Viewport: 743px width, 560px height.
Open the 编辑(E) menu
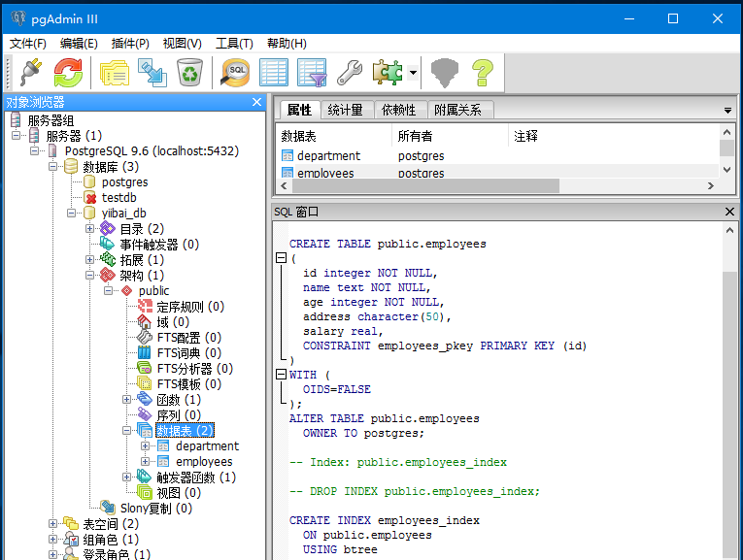point(79,44)
